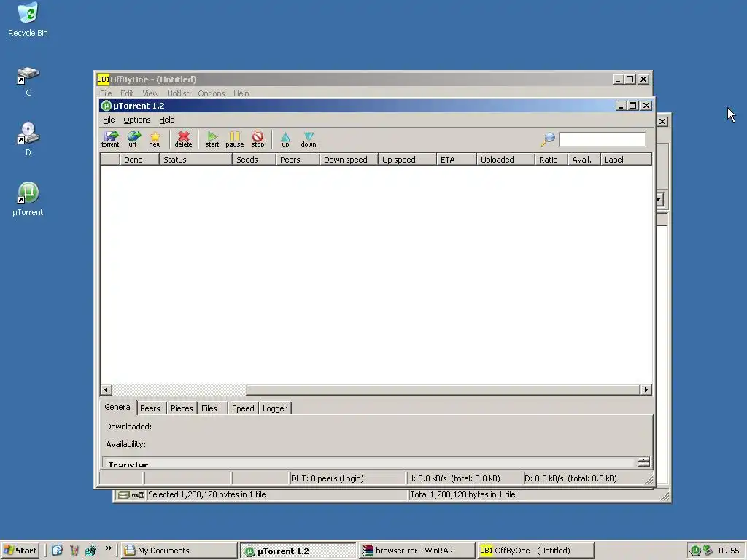Click the magnifier search icon
747x560 pixels.
[548, 139]
